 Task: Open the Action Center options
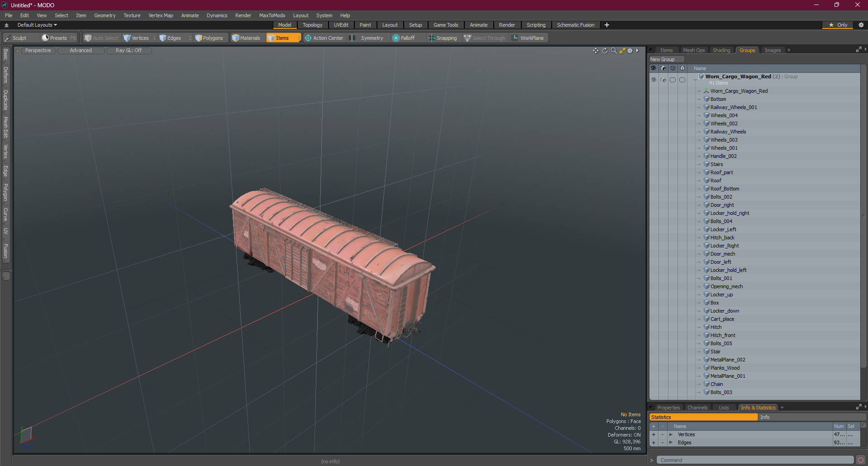[324, 38]
